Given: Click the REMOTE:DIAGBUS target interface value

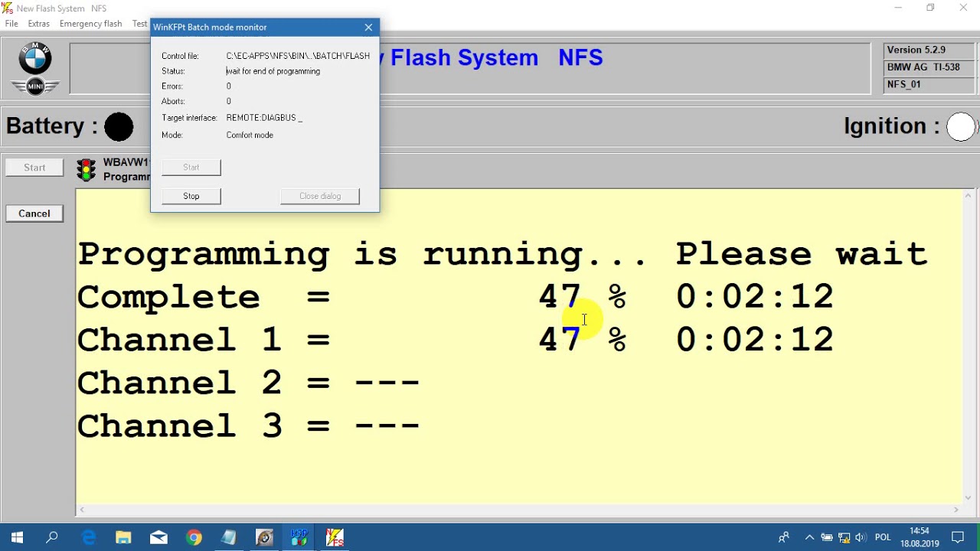Looking at the screenshot, I should [264, 118].
